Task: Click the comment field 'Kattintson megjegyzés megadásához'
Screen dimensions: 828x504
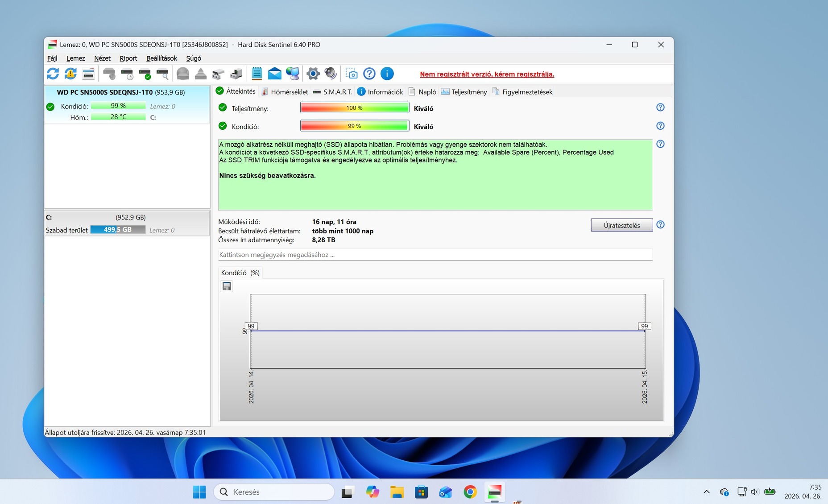Action: (x=435, y=255)
